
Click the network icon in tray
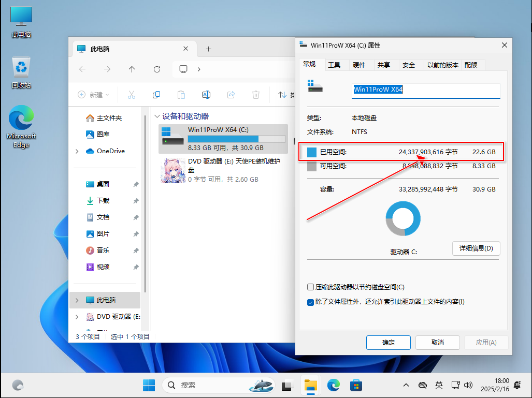[455, 385]
